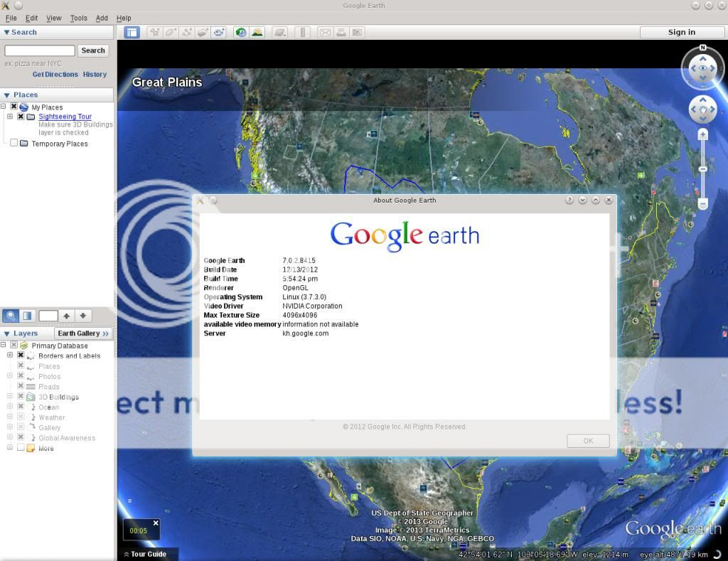This screenshot has height=561, width=728.
Task: Click the Save Image toolbar icon at the right end
Action: click(x=357, y=33)
